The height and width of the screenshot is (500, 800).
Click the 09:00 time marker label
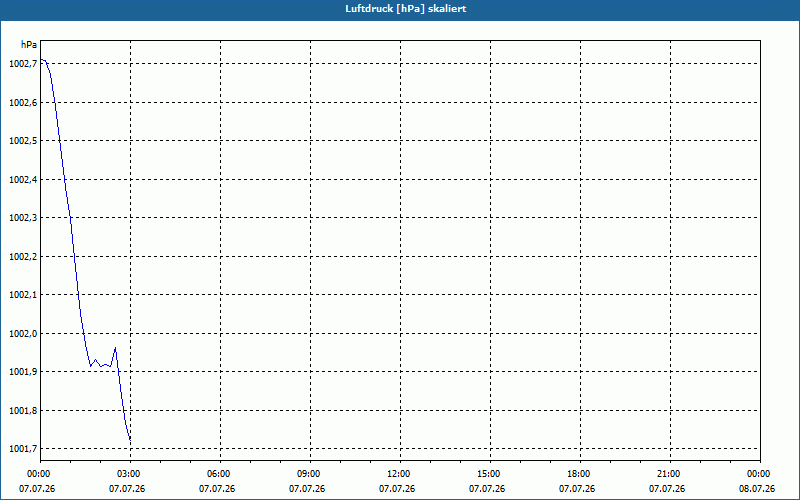(310, 474)
